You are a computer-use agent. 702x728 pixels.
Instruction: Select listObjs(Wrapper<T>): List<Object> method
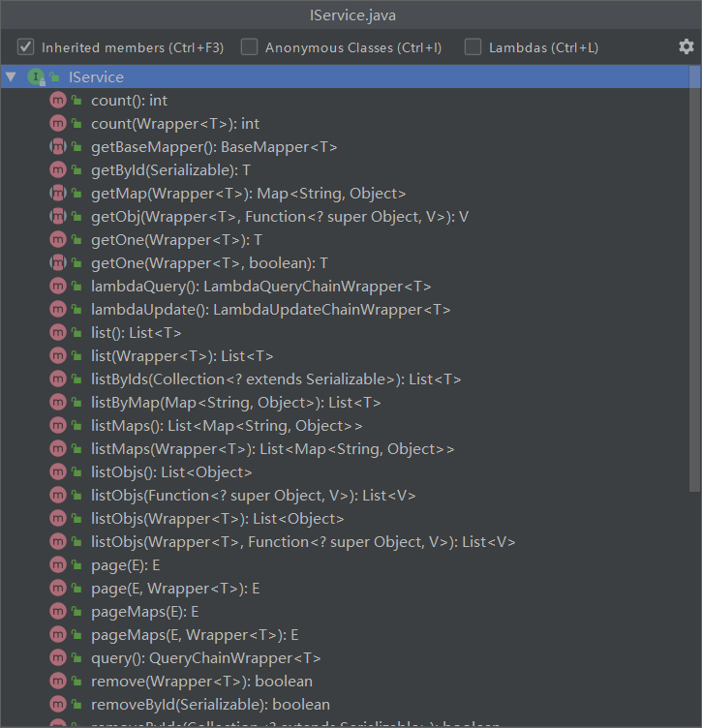pos(217,518)
